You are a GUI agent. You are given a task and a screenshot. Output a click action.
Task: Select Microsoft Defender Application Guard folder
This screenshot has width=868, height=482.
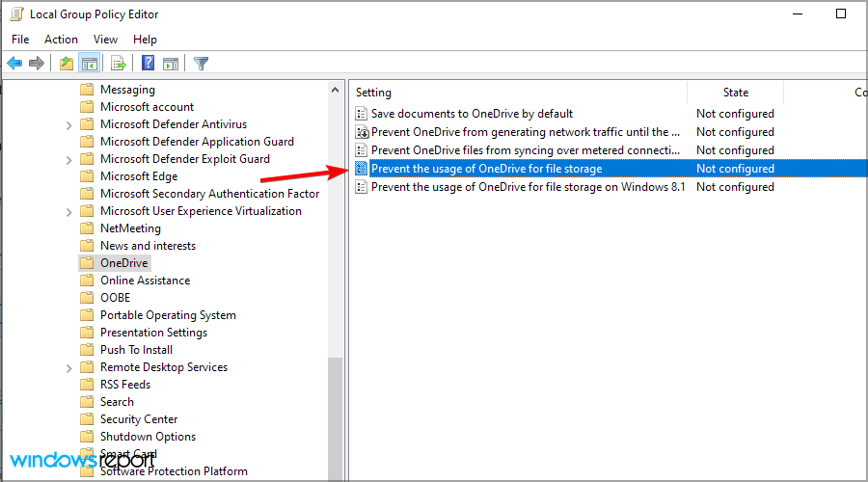(x=197, y=142)
